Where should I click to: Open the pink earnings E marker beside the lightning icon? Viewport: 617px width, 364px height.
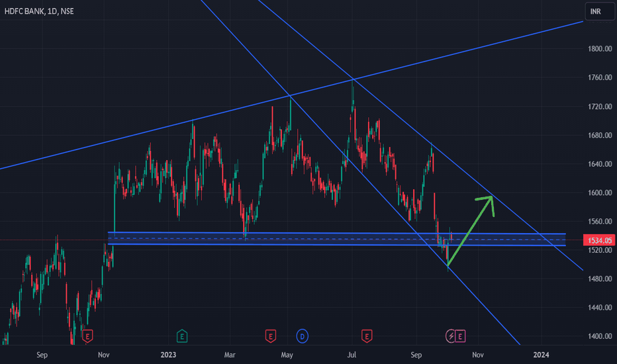tap(460, 336)
